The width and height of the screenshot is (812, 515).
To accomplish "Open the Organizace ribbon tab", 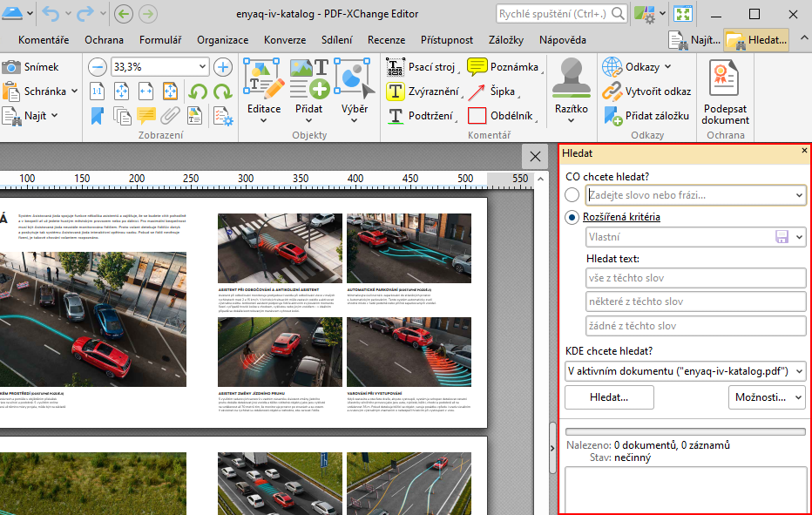I will click(223, 40).
